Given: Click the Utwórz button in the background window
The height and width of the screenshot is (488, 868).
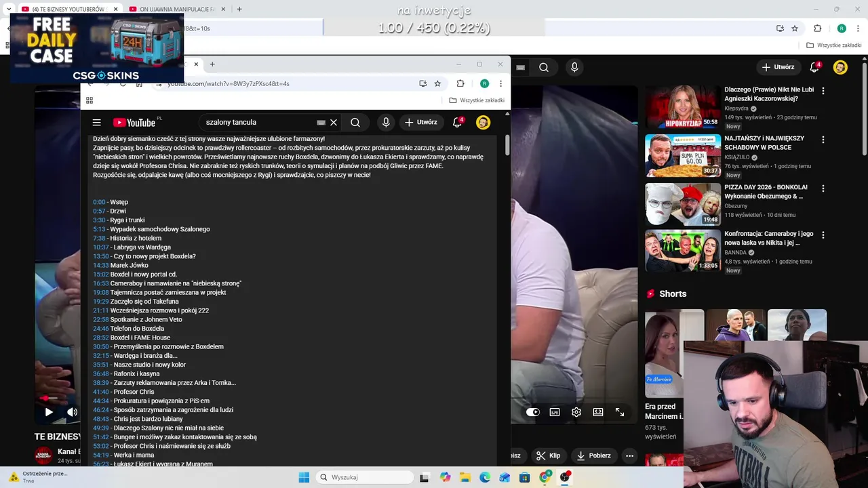Looking at the screenshot, I should 778,67.
